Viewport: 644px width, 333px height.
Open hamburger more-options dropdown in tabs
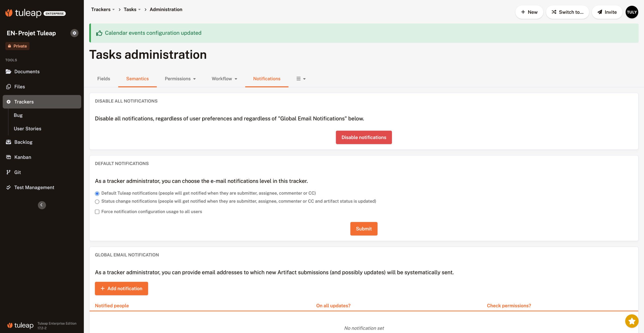(x=301, y=79)
